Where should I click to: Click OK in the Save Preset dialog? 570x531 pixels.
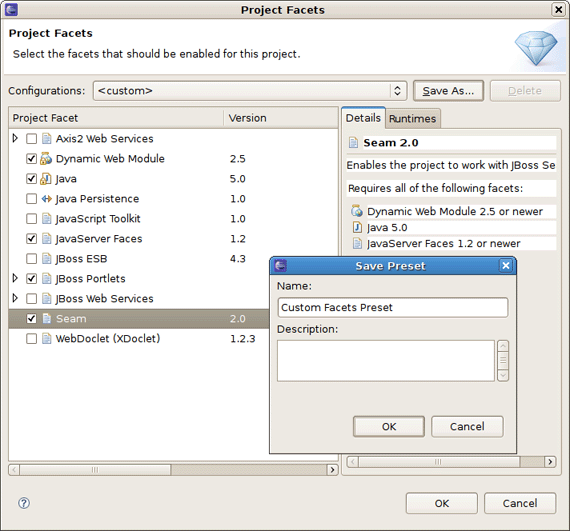click(389, 426)
